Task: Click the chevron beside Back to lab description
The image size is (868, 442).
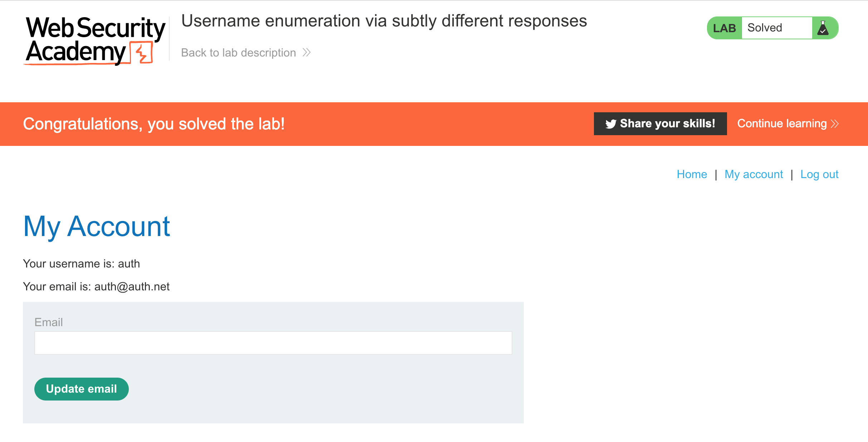Action: pyautogui.click(x=307, y=53)
